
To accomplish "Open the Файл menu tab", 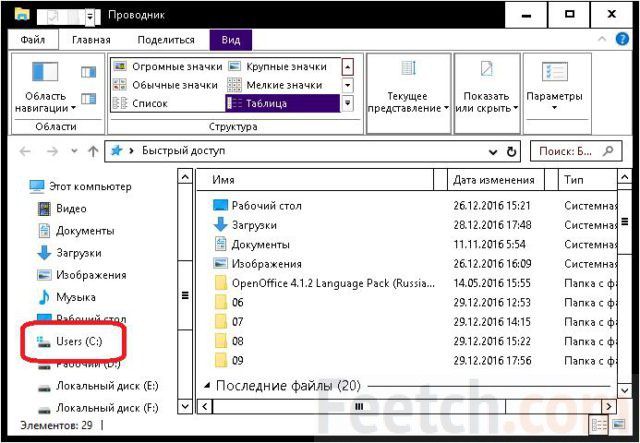I will [33, 40].
